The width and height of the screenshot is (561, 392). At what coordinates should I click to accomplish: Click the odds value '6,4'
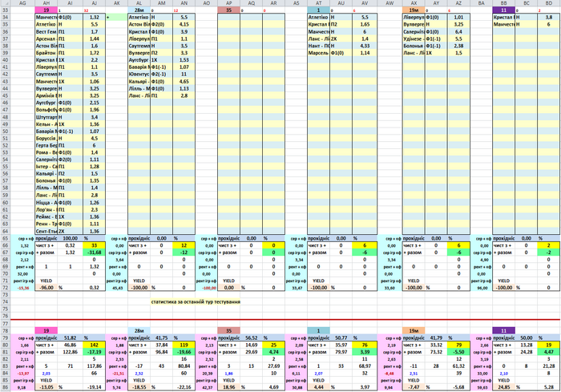pyautogui.click(x=458, y=31)
